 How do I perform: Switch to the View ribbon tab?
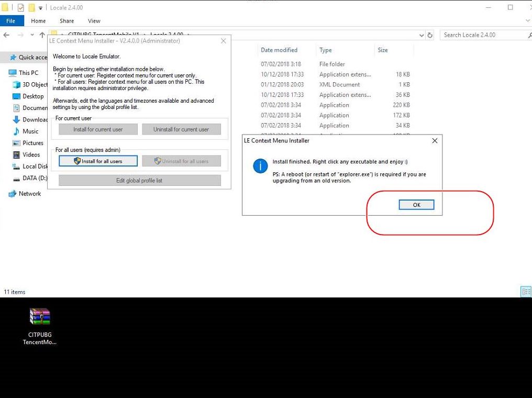[x=94, y=20]
